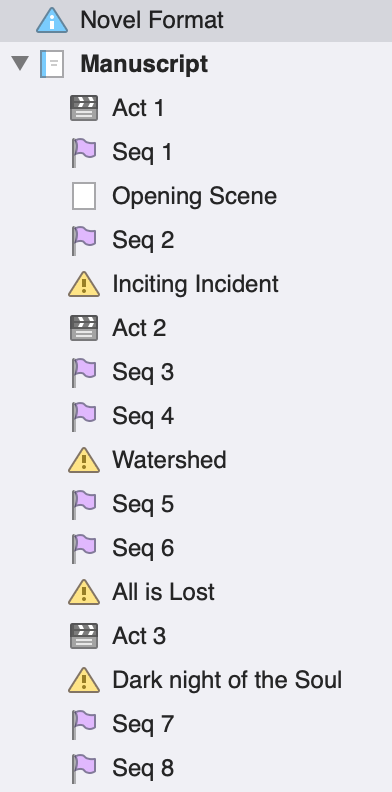Image resolution: width=392 pixels, height=792 pixels.
Task: Click the Act 1 clapperboard icon
Action: tap(84, 108)
